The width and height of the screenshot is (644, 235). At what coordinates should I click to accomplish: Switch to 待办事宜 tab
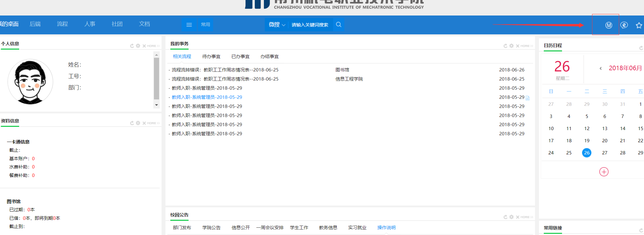(x=211, y=57)
